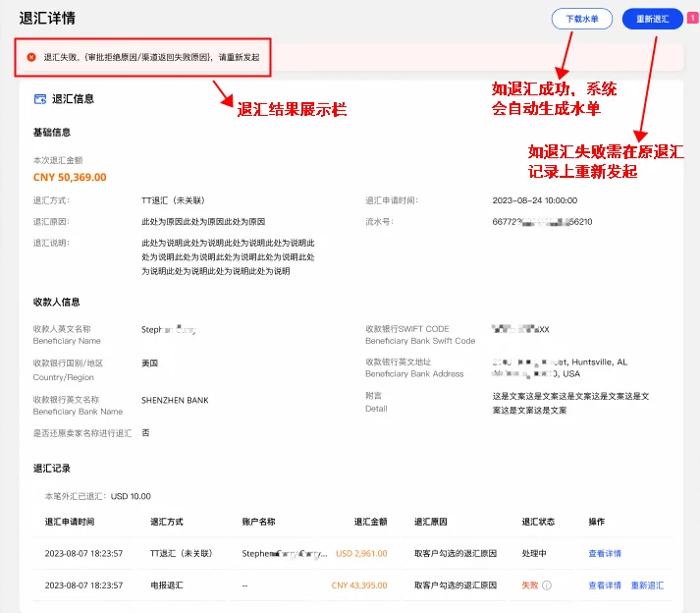Image resolution: width=700 pixels, height=613 pixels.
Task: Click the 流水号 serial number value
Action: pos(542,222)
